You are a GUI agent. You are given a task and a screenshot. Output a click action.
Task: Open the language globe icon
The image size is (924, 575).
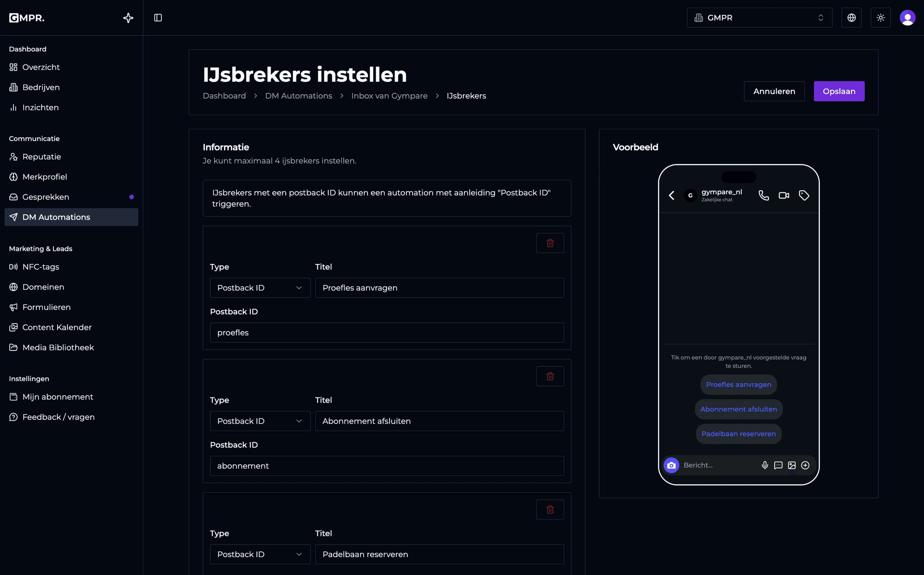(851, 18)
